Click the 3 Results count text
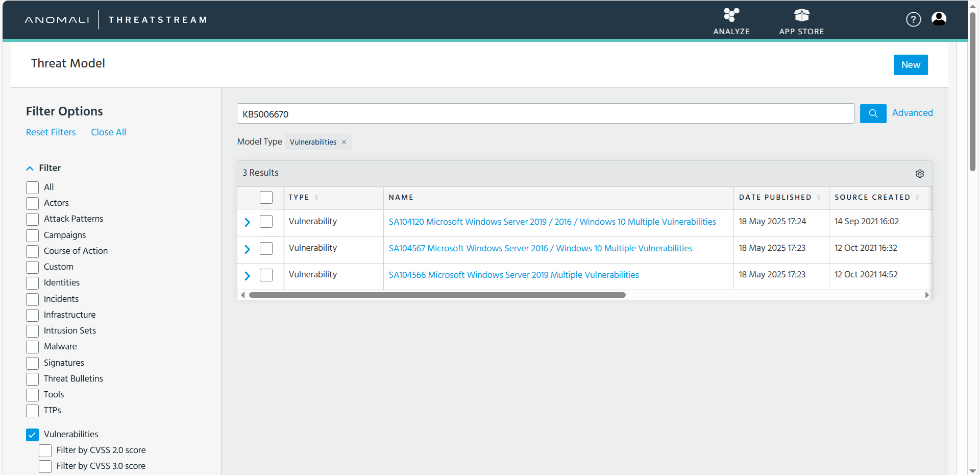980x475 pixels. click(x=260, y=173)
